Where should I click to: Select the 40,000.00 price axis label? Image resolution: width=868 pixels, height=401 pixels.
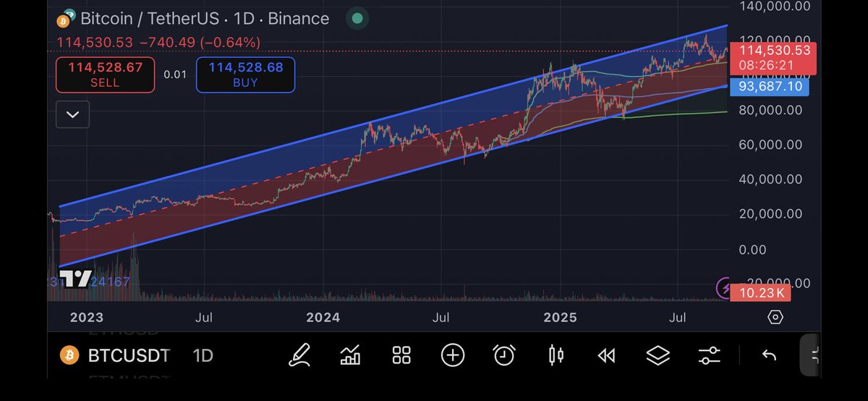click(x=771, y=180)
